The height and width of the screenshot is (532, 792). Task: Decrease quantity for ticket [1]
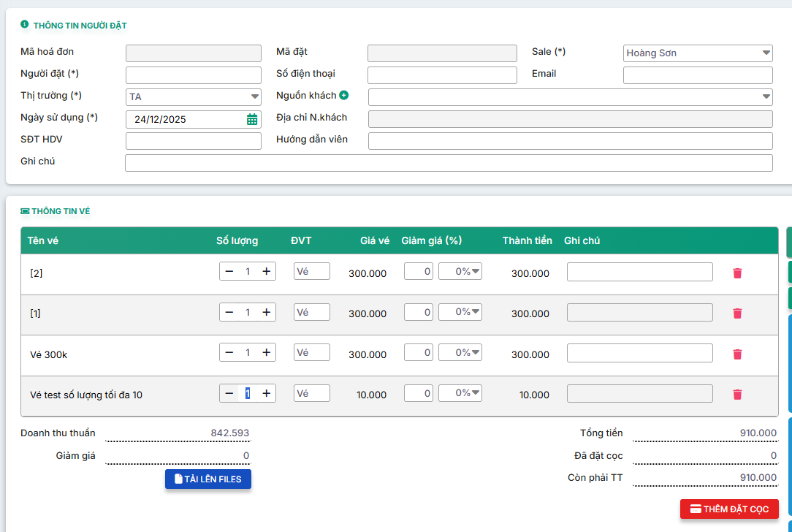point(229,313)
